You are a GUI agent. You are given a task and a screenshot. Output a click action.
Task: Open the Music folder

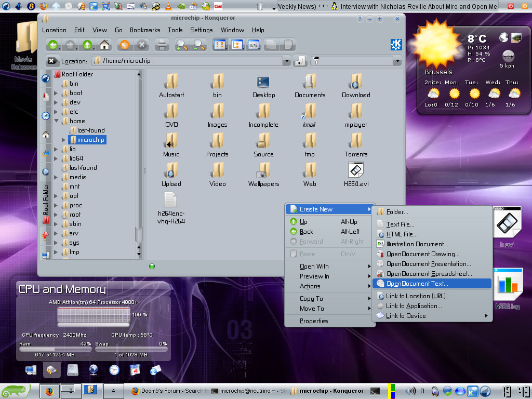(171, 145)
